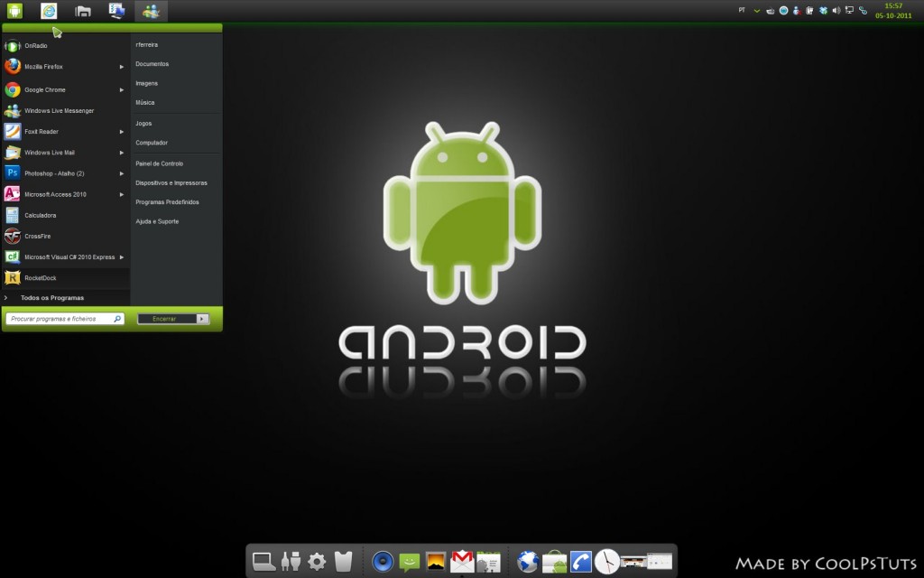Open Internet Explorer from the taskbar
This screenshot has width=924, height=578.
tap(49, 11)
